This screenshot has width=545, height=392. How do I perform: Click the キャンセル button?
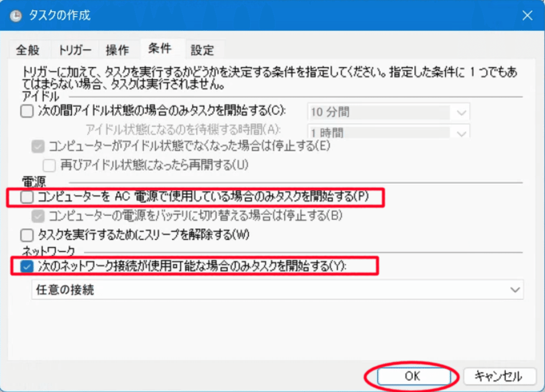tap(499, 376)
